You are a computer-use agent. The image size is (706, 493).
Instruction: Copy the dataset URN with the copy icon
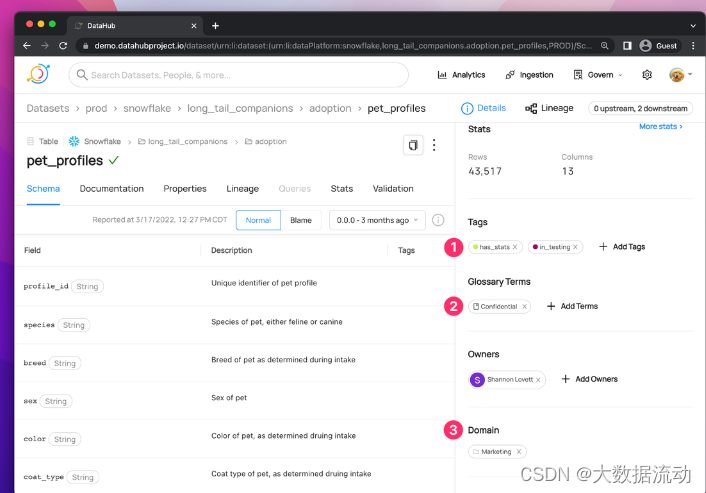[x=413, y=145]
